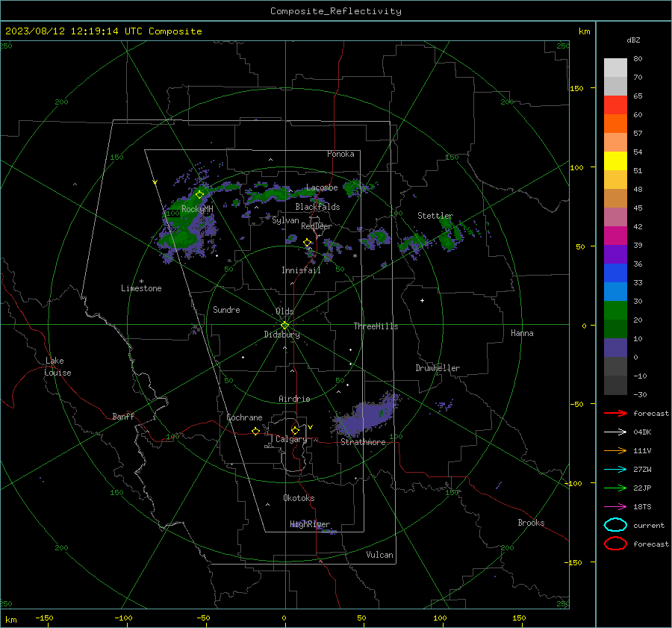The image size is (672, 628).
Task: Click the Hanna label
Action: coord(522,333)
